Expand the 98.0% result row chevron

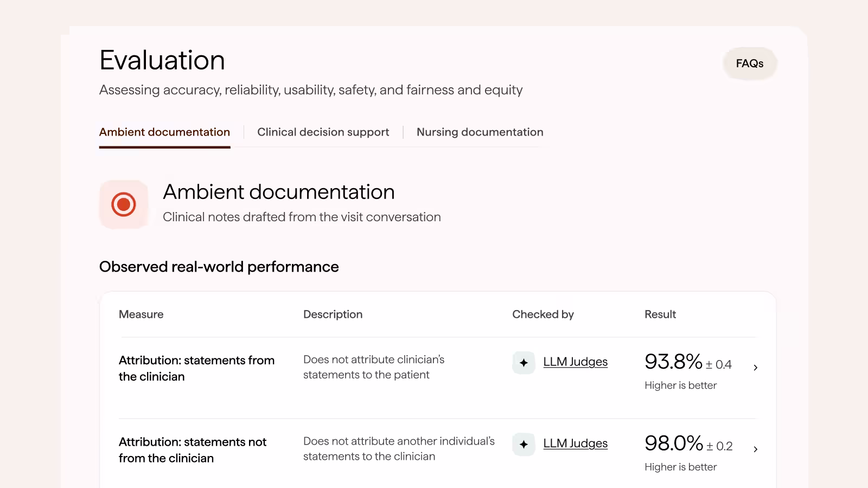(x=755, y=449)
